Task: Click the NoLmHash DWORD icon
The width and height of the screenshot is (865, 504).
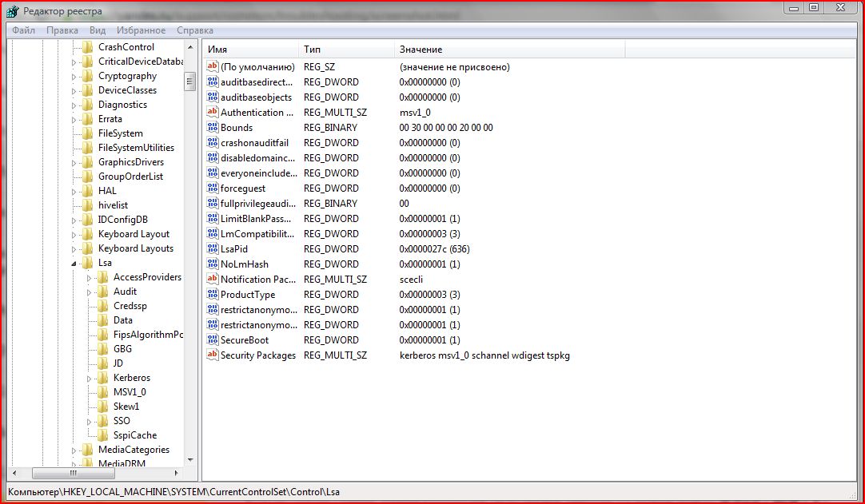Action: (213, 264)
